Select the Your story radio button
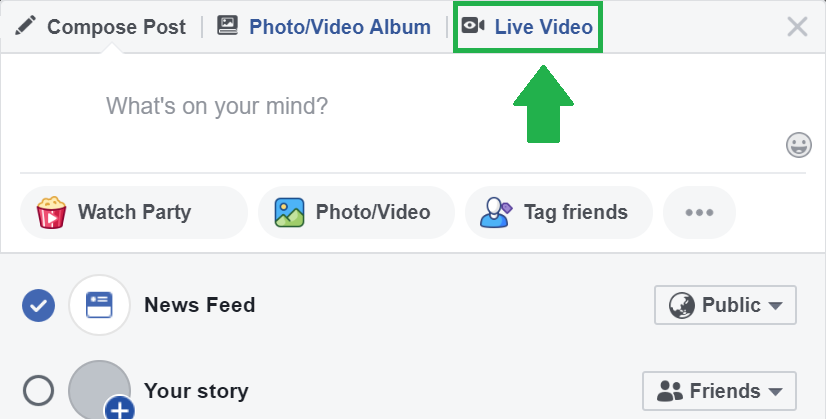826x419 pixels. click(x=38, y=391)
